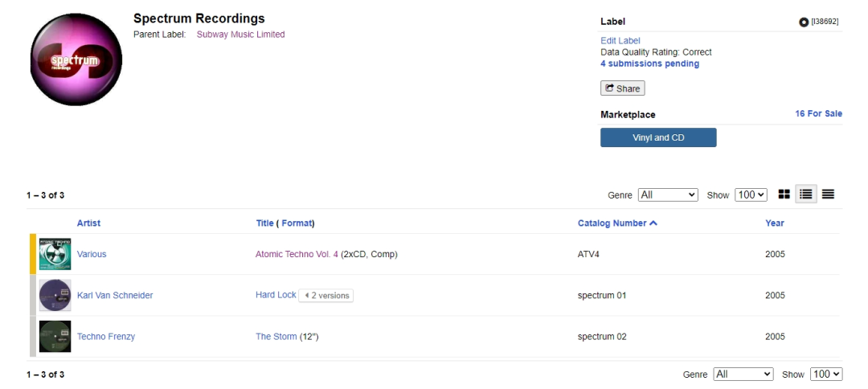868x389 pixels.
Task: Open the Atomic Techno Vol. 4 cover thumbnail
Action: (55, 254)
